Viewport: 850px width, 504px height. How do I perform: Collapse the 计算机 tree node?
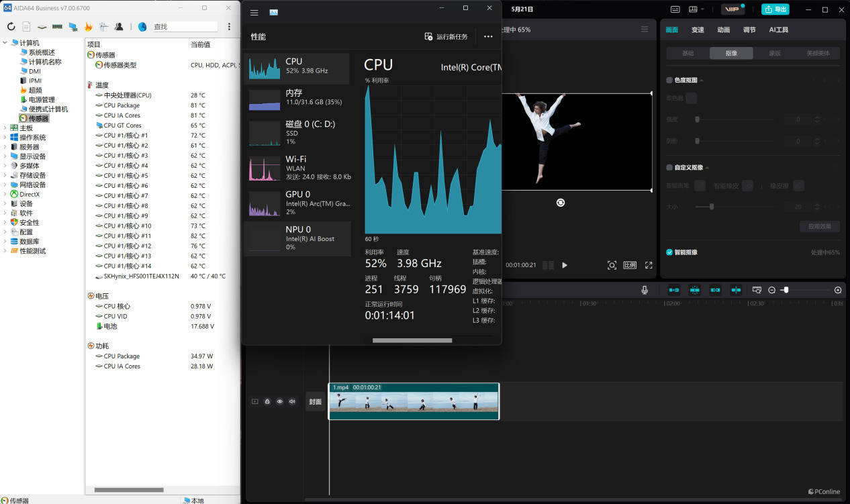5,43
